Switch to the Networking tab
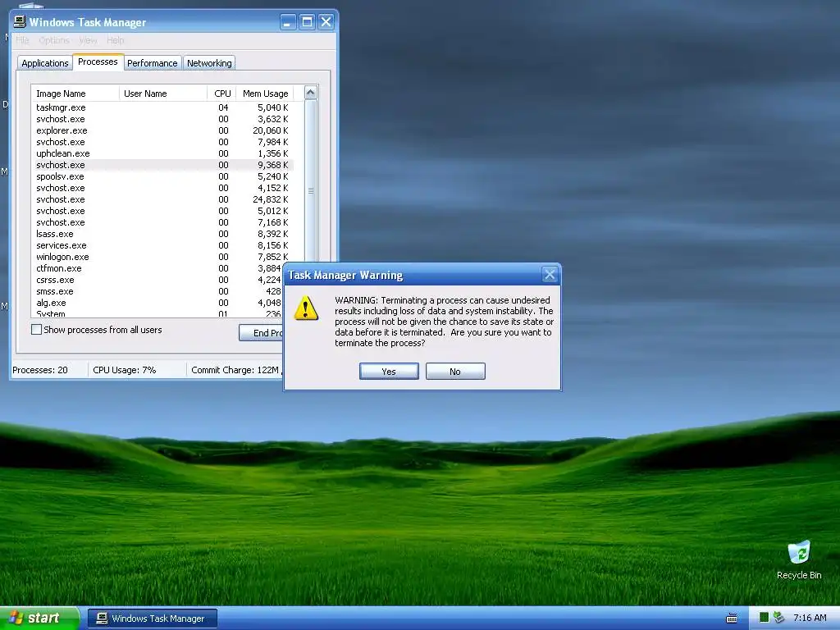The height and width of the screenshot is (630, 840). [x=209, y=62]
